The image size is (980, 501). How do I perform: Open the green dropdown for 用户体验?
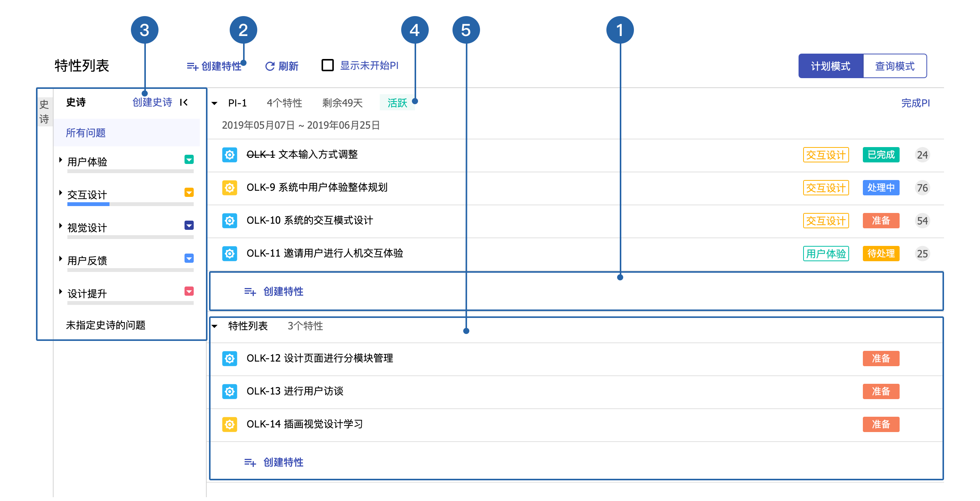click(189, 159)
